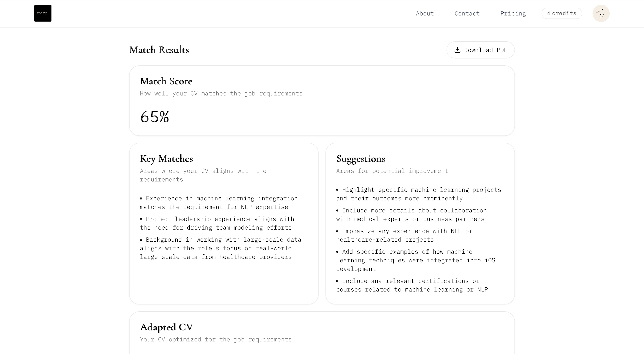
Task: Click the Adapted CV section heading
Action: pos(166,327)
